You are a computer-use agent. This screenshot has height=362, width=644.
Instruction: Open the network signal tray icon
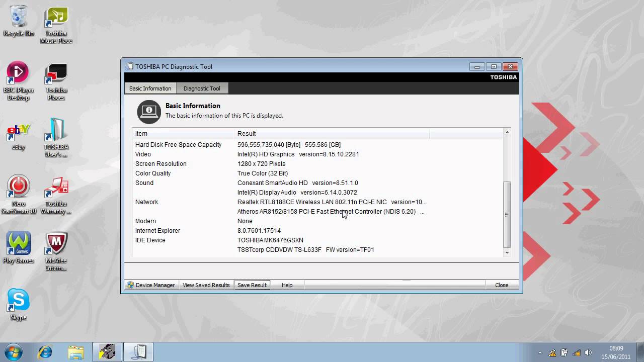click(x=577, y=353)
